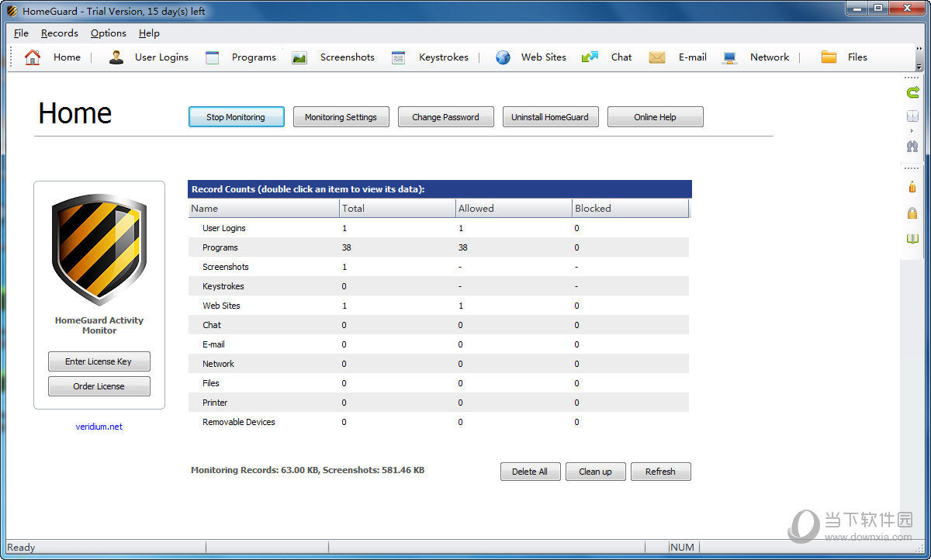Click the Web Sites globe icon
The height and width of the screenshot is (560, 931).
pos(503,57)
